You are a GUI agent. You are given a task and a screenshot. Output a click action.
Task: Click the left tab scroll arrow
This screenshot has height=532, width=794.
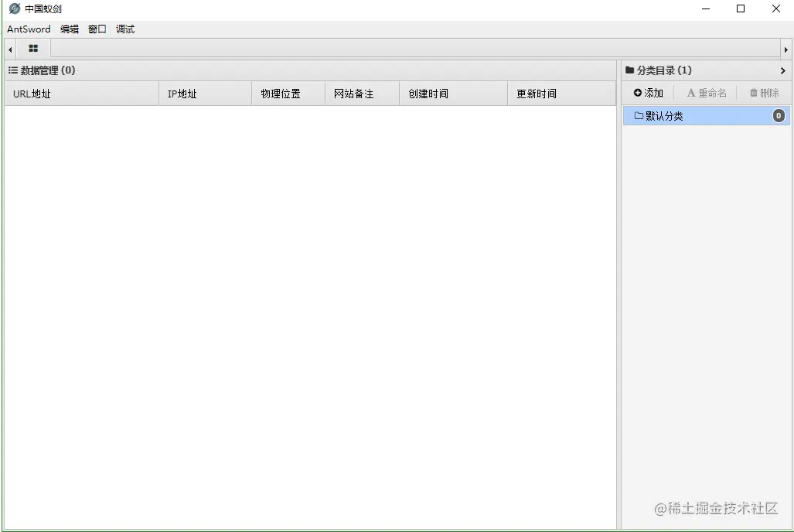pos(10,49)
